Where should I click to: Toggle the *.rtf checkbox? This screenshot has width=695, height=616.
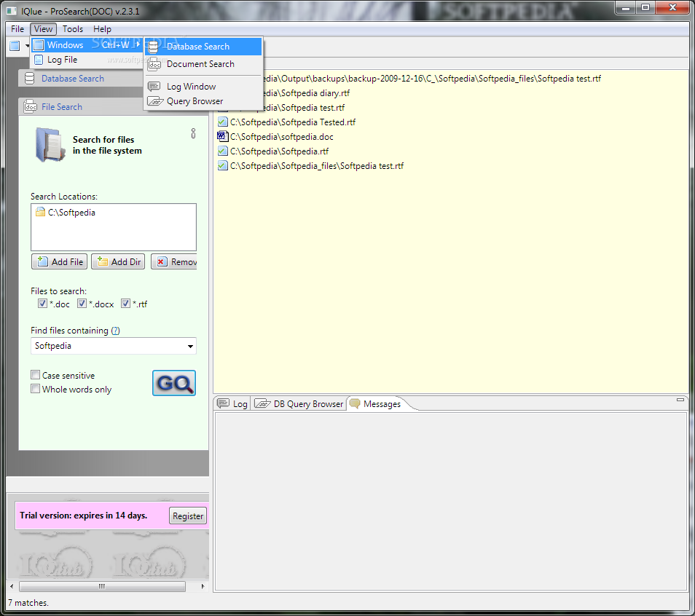[125, 304]
